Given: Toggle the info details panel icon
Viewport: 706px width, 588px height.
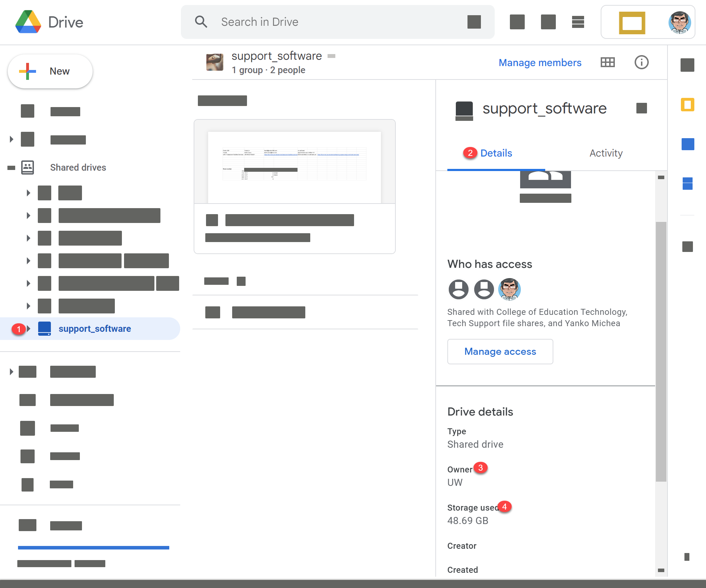Looking at the screenshot, I should [641, 63].
